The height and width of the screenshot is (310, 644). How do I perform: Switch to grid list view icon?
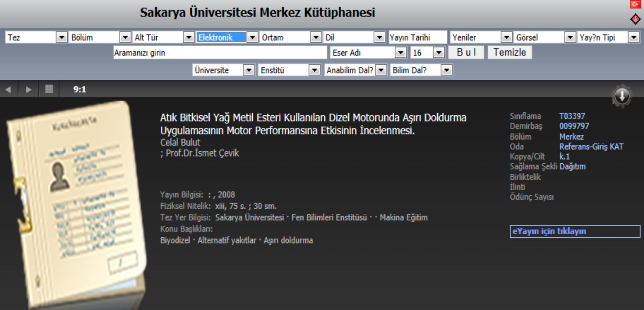pyautogui.click(x=49, y=89)
